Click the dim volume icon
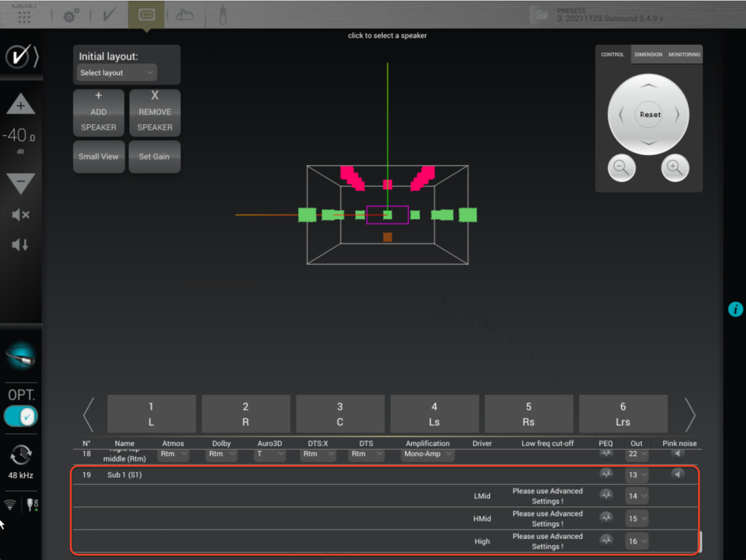This screenshot has width=746, height=560. [20, 245]
